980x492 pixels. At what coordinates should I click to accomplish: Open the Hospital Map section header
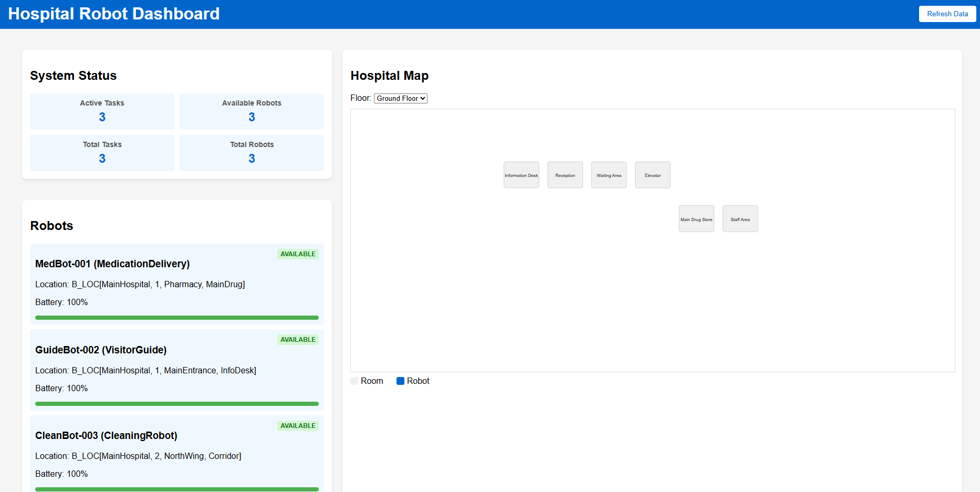(389, 76)
